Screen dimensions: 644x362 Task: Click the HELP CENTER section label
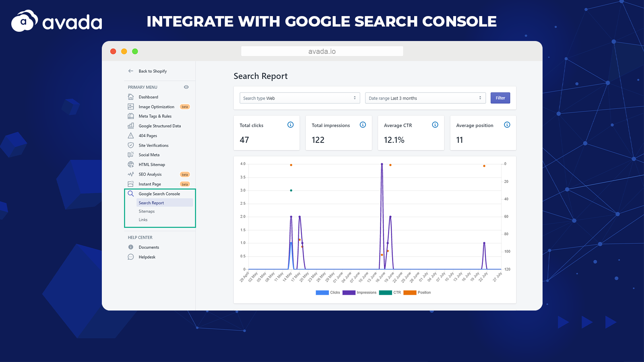140,238
